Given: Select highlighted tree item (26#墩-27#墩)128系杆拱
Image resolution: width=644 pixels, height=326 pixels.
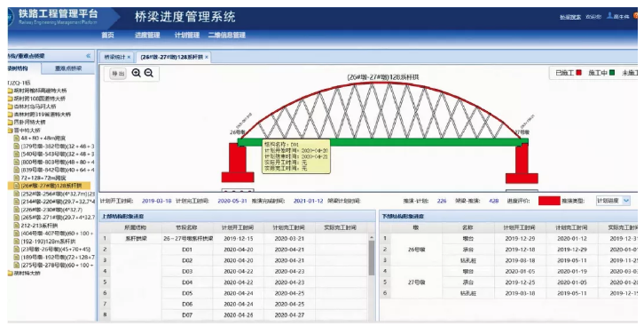Looking at the screenshot, I should 49,186.
